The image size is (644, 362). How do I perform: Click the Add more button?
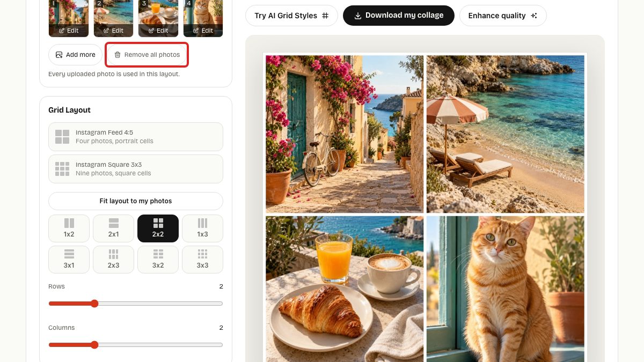75,55
